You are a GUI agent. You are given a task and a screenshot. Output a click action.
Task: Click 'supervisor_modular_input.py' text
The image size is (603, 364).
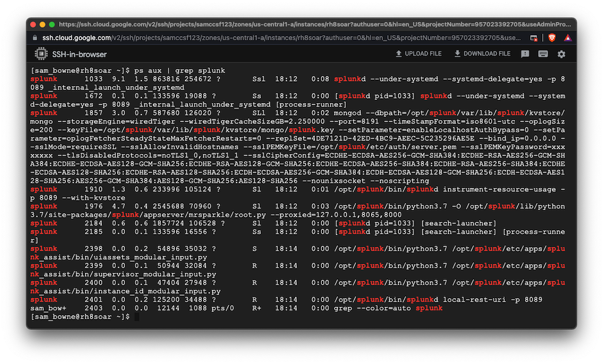pyautogui.click(x=155, y=274)
